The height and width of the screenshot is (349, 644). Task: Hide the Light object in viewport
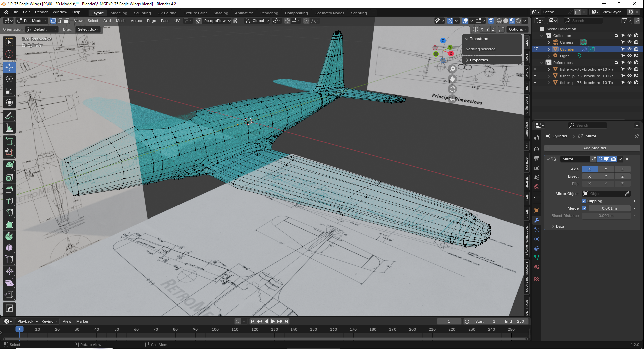[x=629, y=56]
